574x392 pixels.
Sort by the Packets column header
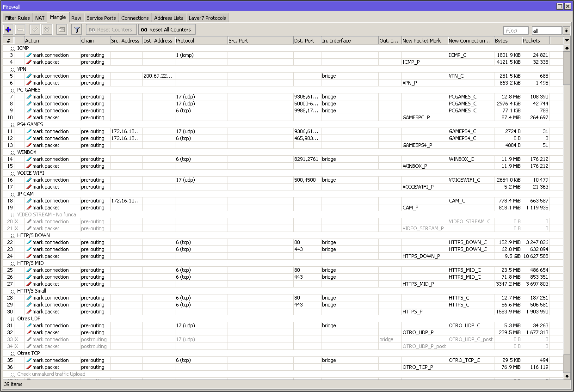pyautogui.click(x=536, y=41)
